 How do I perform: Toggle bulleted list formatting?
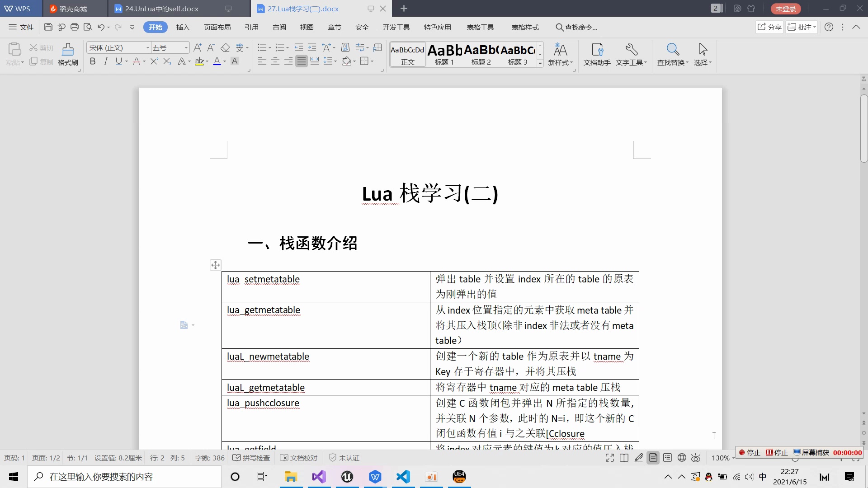263,47
